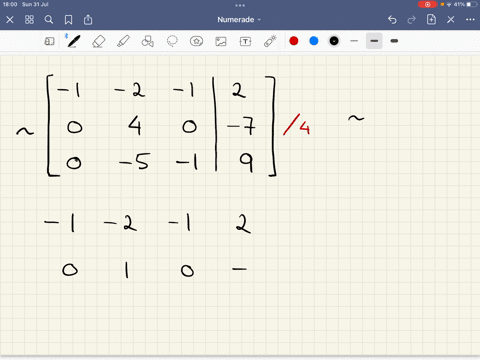Redo the last action
The width and height of the screenshot is (480, 360).
tap(412, 20)
